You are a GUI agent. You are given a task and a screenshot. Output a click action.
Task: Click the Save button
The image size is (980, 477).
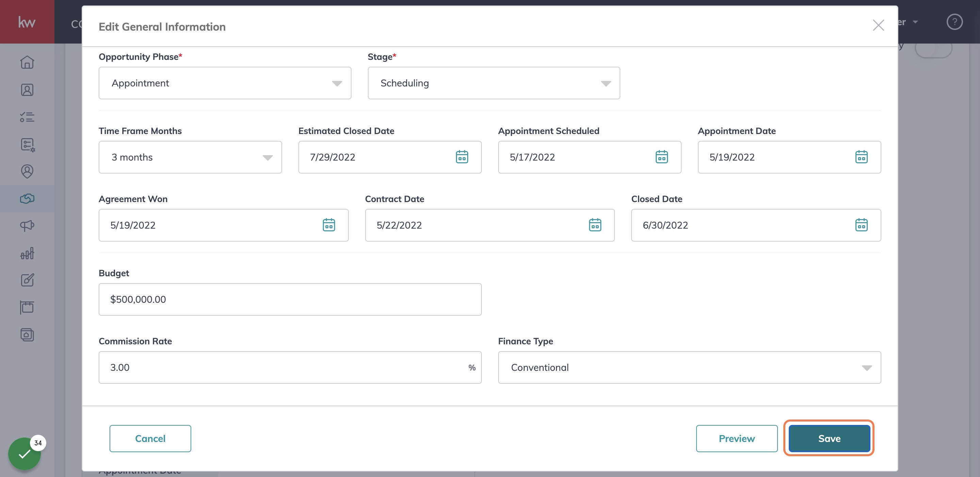tap(829, 439)
